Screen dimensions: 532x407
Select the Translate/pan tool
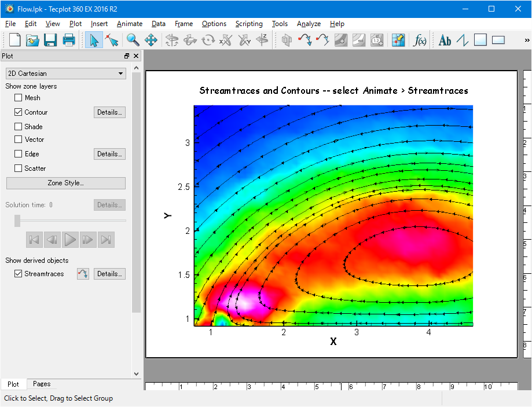click(151, 40)
